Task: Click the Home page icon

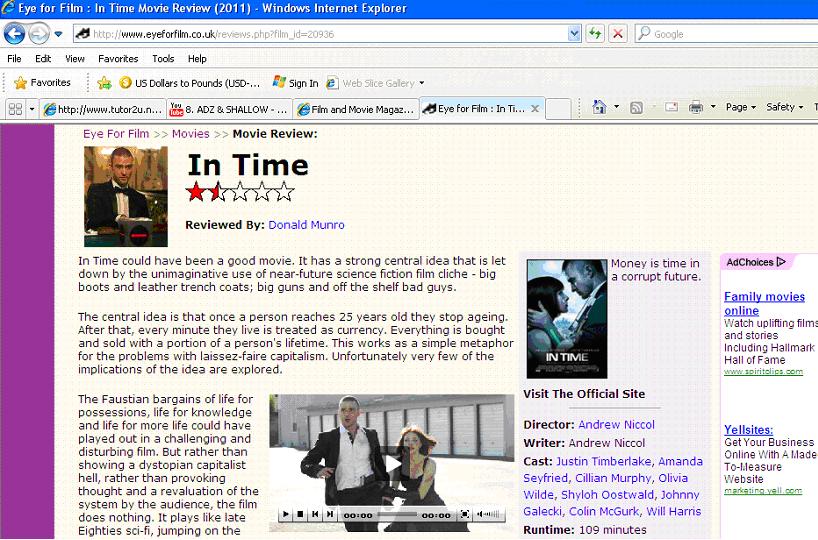Action: (x=599, y=107)
